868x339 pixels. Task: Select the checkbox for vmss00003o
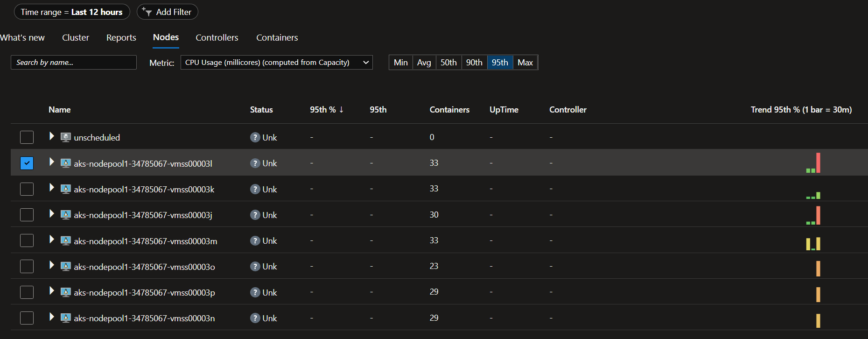(x=27, y=267)
